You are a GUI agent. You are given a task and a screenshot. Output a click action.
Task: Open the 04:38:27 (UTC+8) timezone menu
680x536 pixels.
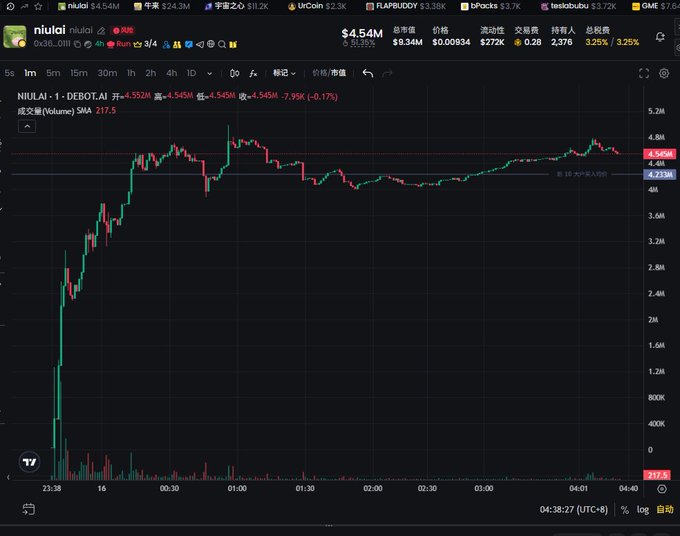573,510
